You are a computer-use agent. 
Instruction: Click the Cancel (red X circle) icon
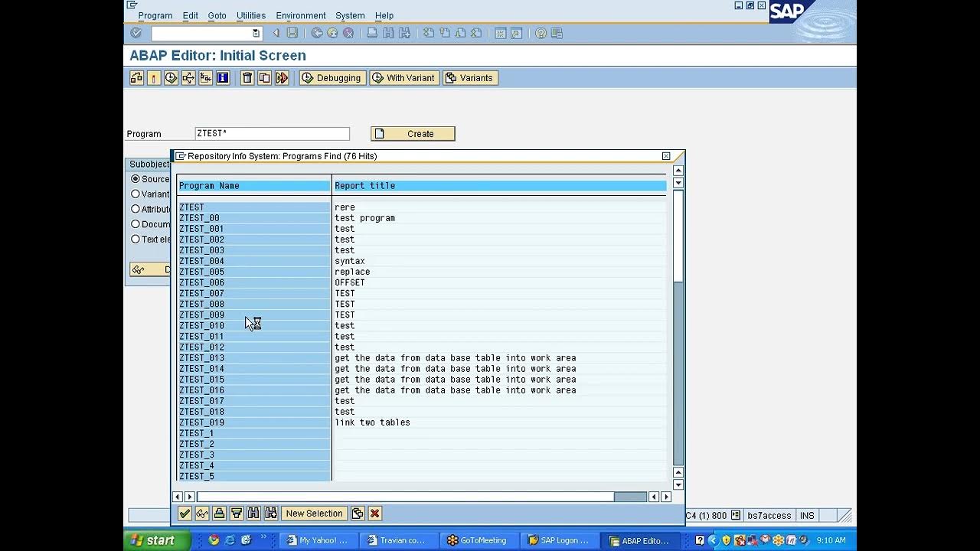pyautogui.click(x=348, y=33)
